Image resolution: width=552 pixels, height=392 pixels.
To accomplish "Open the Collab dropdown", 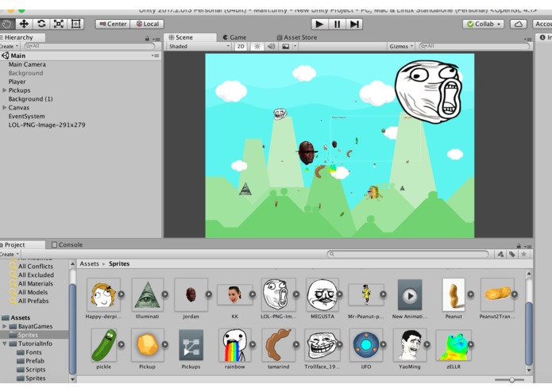I will coord(484,24).
